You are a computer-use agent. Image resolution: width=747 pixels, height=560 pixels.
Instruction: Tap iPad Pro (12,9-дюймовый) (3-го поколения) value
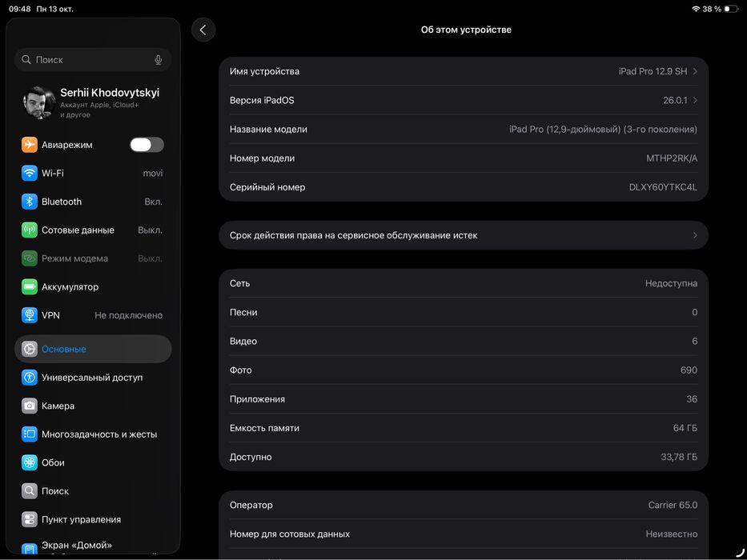click(603, 130)
